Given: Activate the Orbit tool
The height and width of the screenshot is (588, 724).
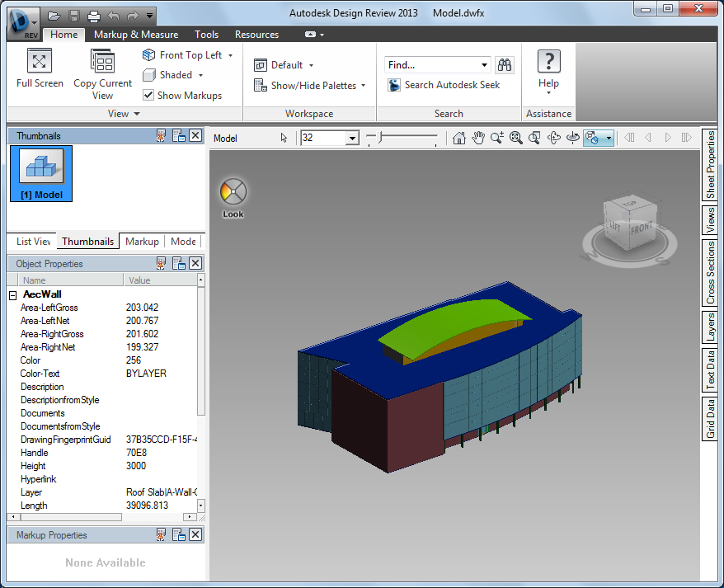Looking at the screenshot, I should [553, 138].
